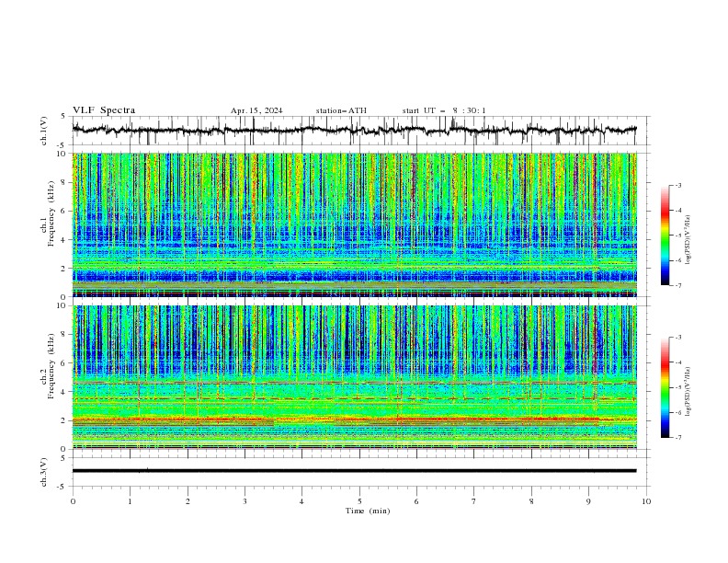Click the ch.2 spectrogram colorbar
This screenshot has width=728, height=563.
point(665,387)
